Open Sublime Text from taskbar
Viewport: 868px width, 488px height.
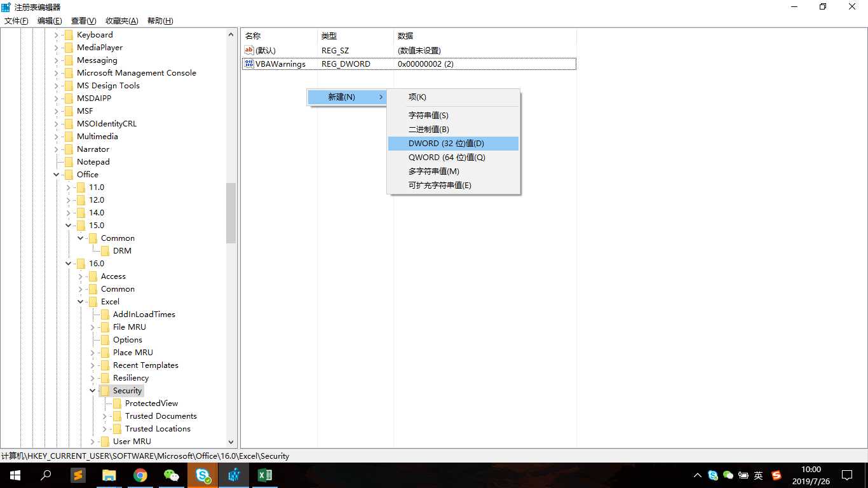click(78, 475)
